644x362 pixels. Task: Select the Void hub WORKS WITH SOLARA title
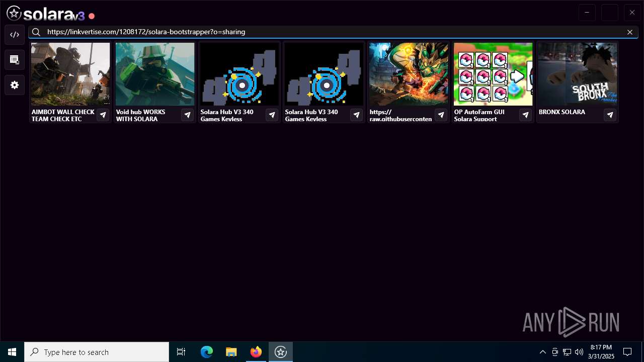point(140,116)
